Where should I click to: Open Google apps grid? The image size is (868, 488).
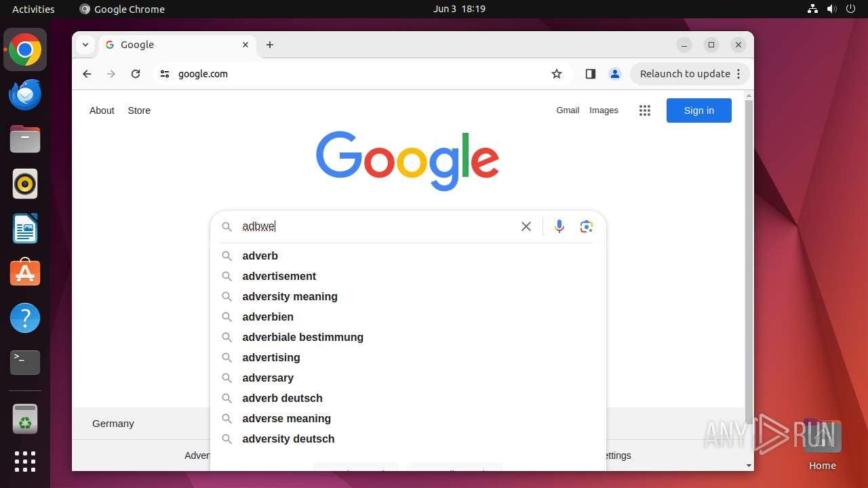645,110
